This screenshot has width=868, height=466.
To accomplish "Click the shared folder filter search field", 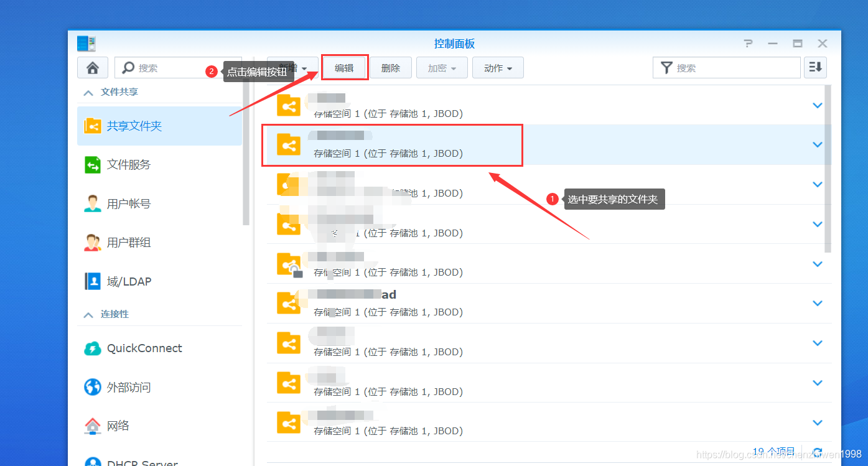I will [x=726, y=68].
